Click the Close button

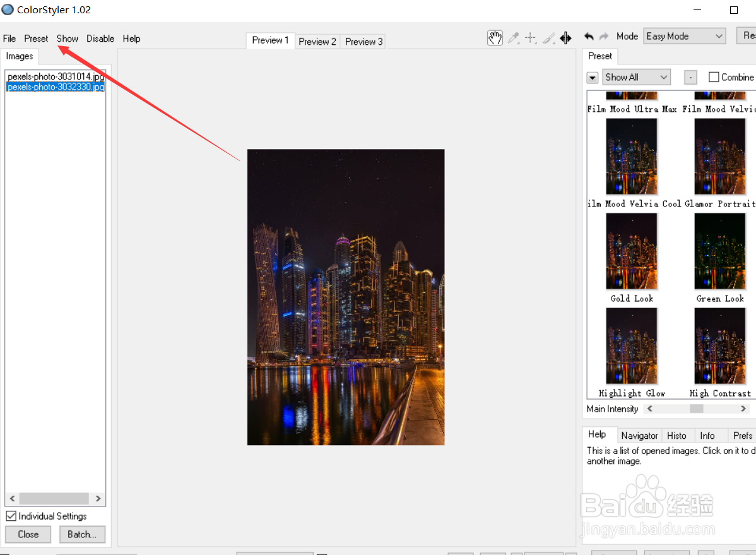coord(28,534)
